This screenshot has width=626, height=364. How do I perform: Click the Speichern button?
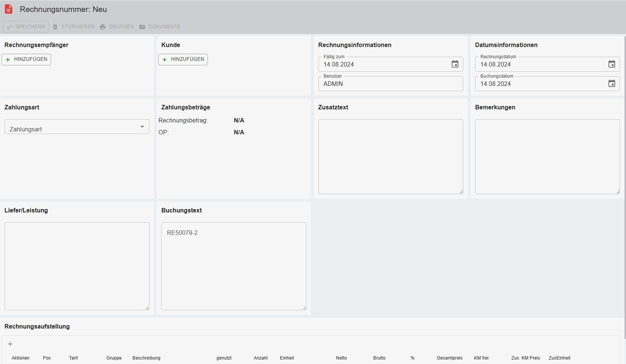[x=26, y=27]
